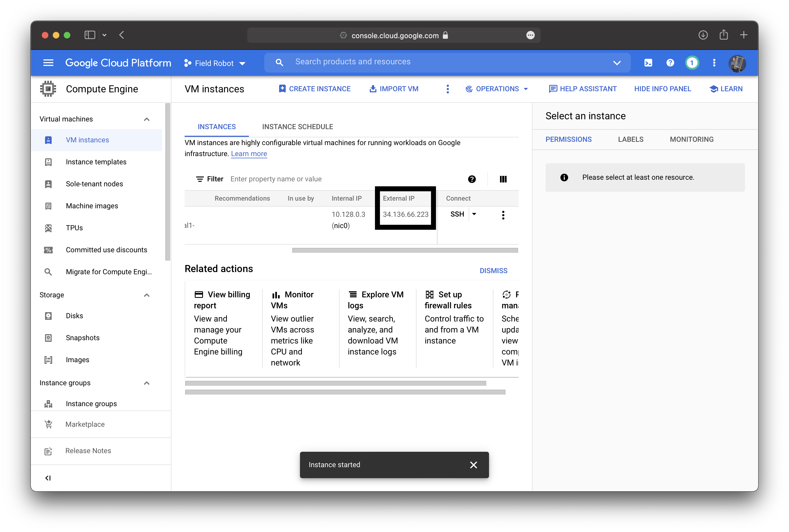Open filter help question mark icon
The image size is (789, 532).
(471, 179)
